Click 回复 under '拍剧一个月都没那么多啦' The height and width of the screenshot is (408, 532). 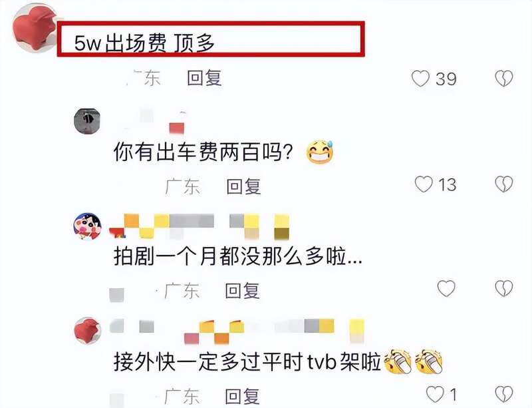[242, 291]
